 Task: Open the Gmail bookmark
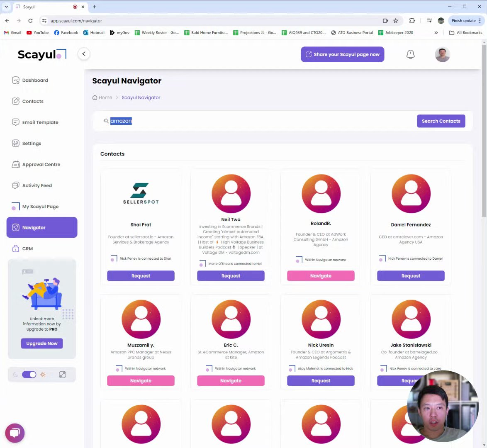tap(13, 33)
